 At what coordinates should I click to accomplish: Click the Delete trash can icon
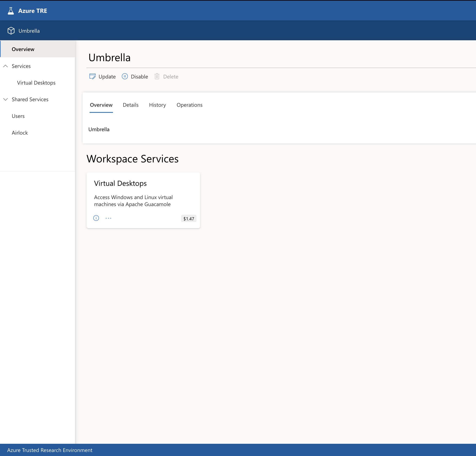tap(157, 77)
